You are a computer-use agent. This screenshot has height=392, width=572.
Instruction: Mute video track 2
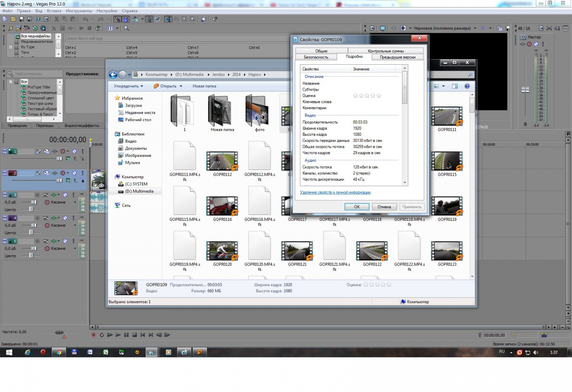point(74,173)
